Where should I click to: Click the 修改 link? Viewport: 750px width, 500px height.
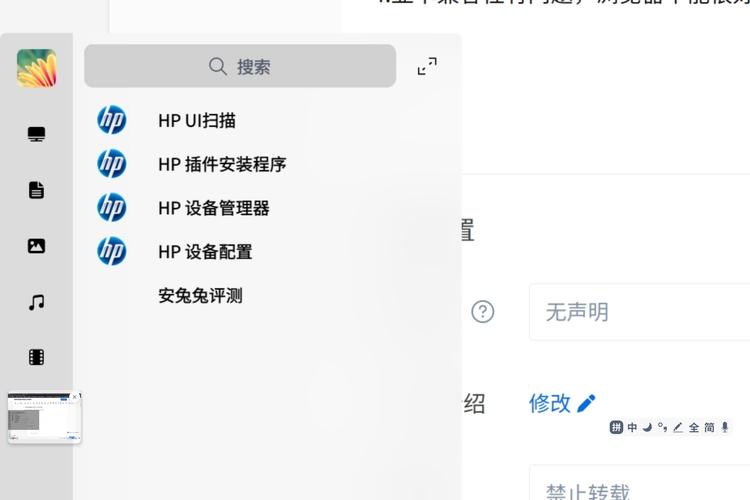coord(550,403)
